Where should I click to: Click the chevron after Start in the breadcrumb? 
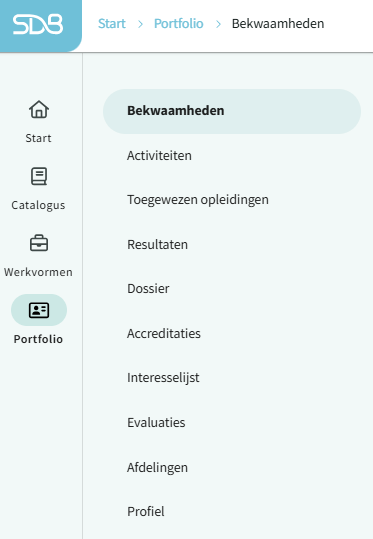140,24
